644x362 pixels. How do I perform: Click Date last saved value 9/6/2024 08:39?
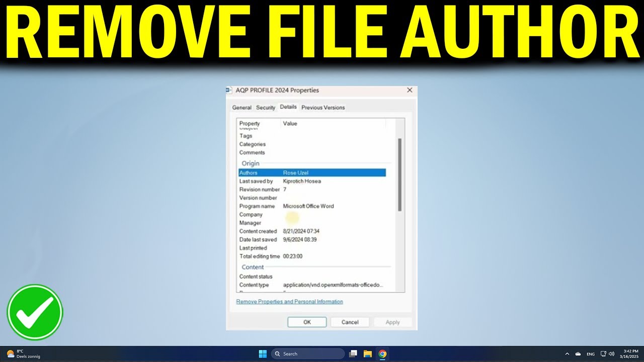[x=300, y=240]
